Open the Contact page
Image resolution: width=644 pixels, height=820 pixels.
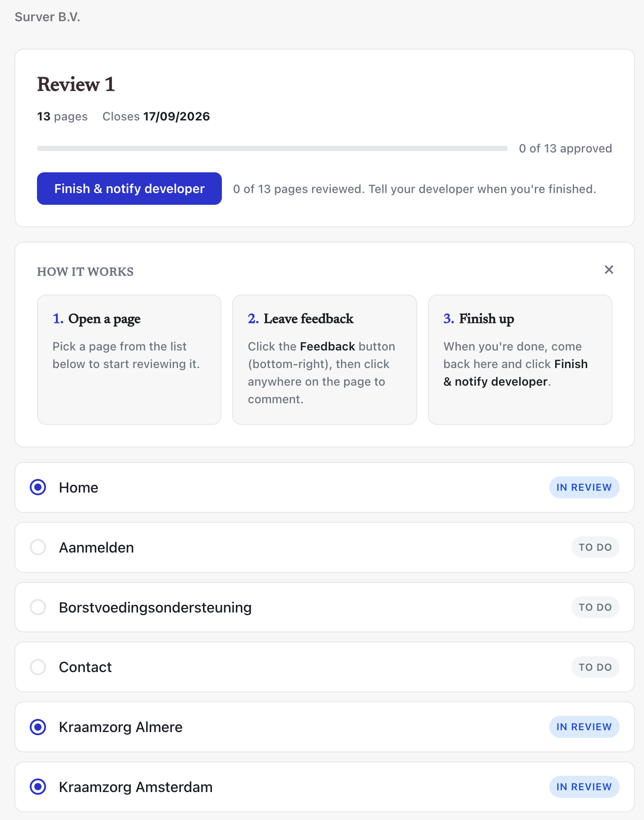click(85, 667)
